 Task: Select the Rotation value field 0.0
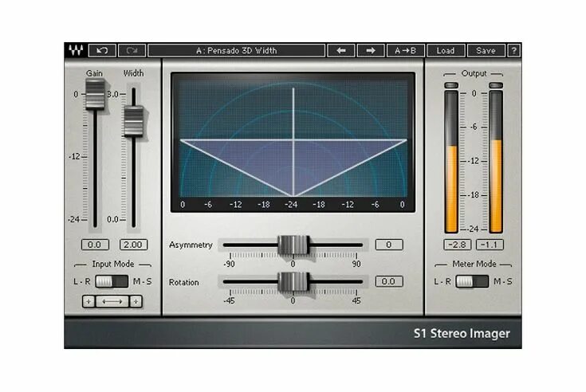pos(389,281)
